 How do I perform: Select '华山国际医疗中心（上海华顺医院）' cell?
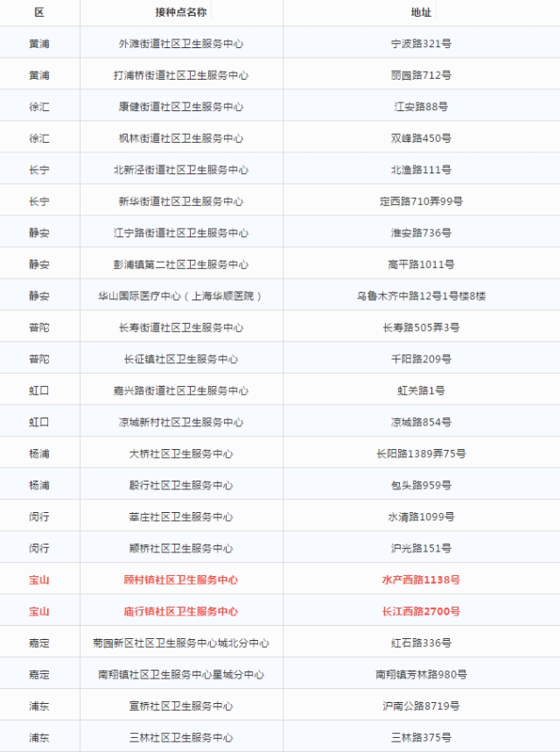pos(181,296)
